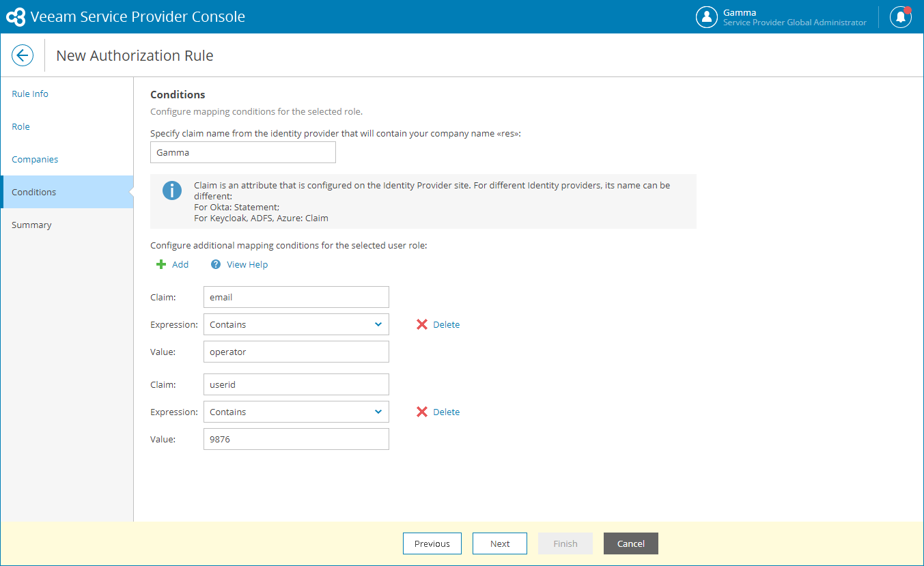Screen dimensions: 924x566
Task: Click the green plus Add icon
Action: pyautogui.click(x=161, y=264)
